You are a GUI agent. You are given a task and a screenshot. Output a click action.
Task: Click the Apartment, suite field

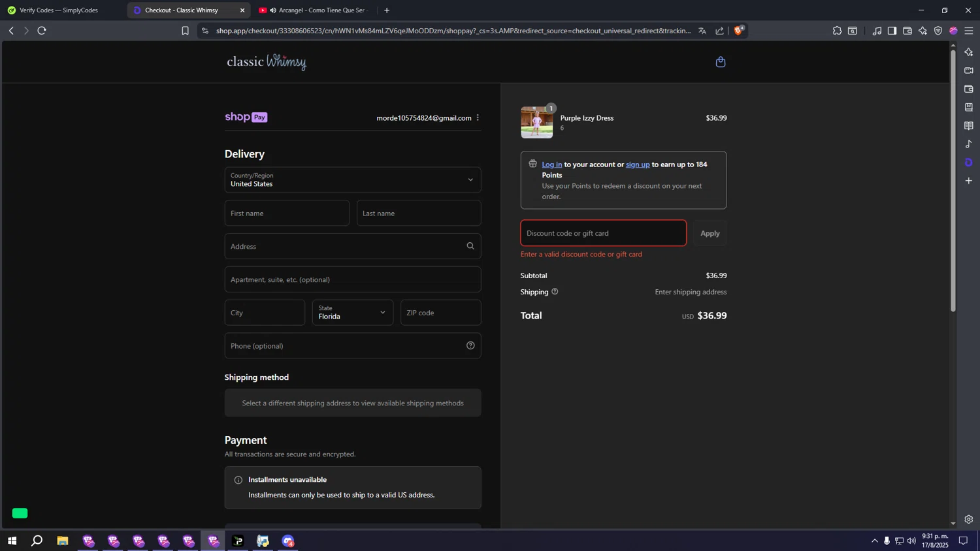pos(353,279)
